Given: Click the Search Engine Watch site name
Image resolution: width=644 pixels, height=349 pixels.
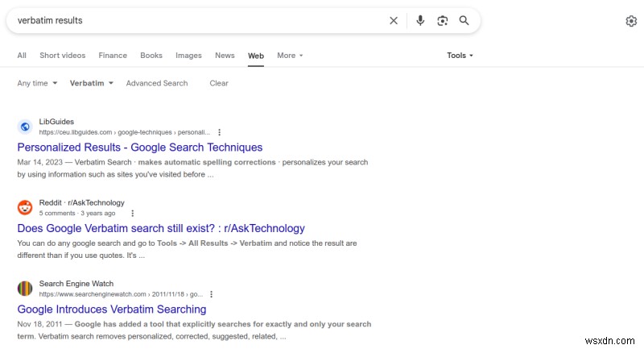Looking at the screenshot, I should click(x=76, y=284).
